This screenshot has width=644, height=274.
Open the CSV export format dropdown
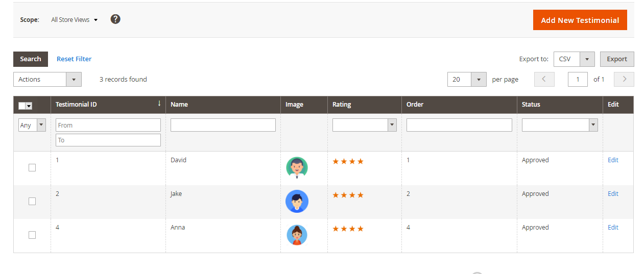point(574,59)
